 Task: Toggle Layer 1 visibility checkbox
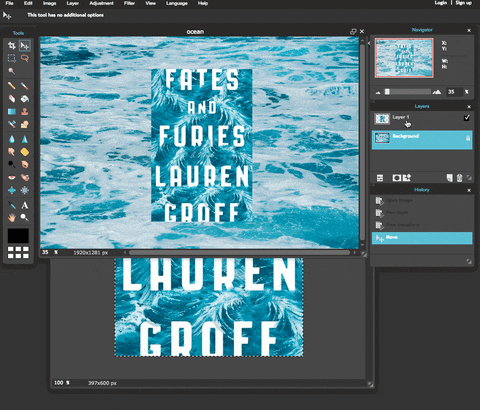(x=467, y=118)
